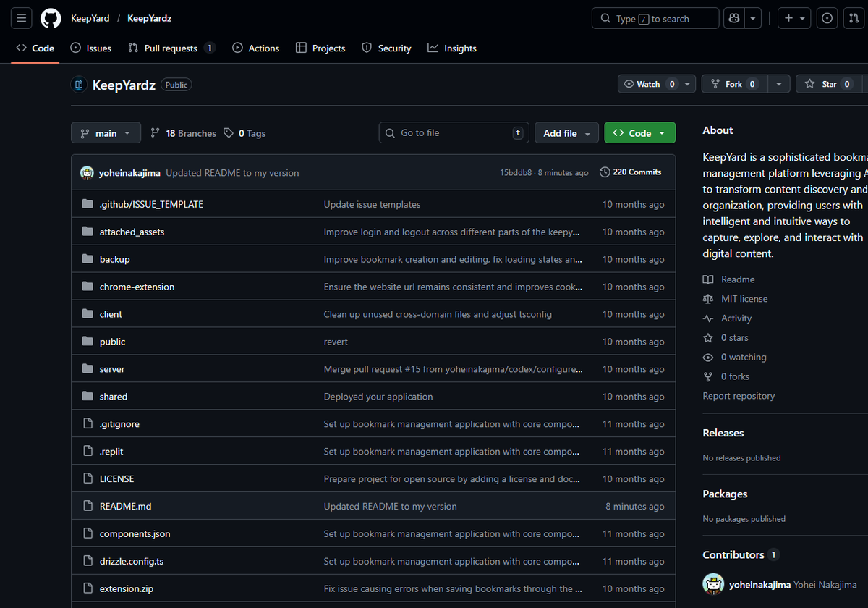Click the folder icon beside shared

pyautogui.click(x=88, y=397)
